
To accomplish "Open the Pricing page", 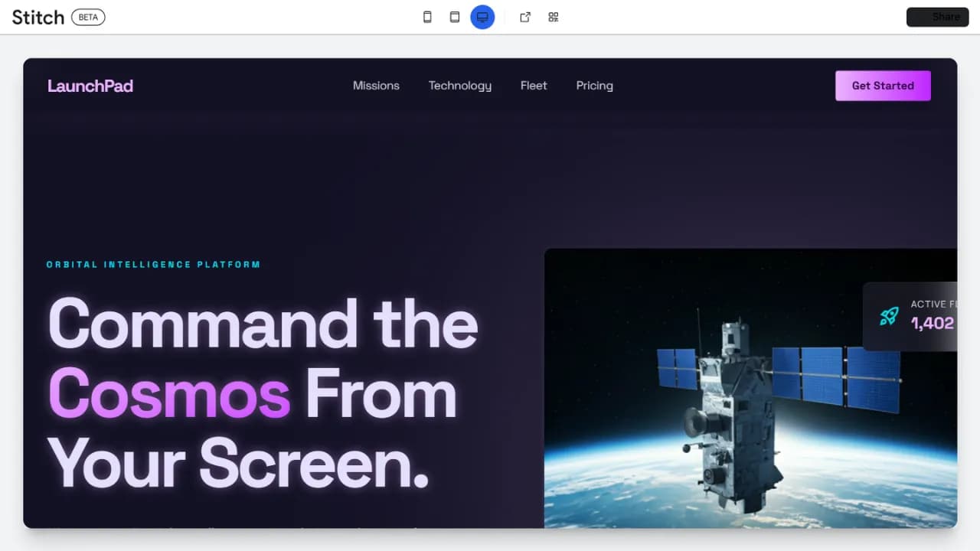I will [594, 86].
